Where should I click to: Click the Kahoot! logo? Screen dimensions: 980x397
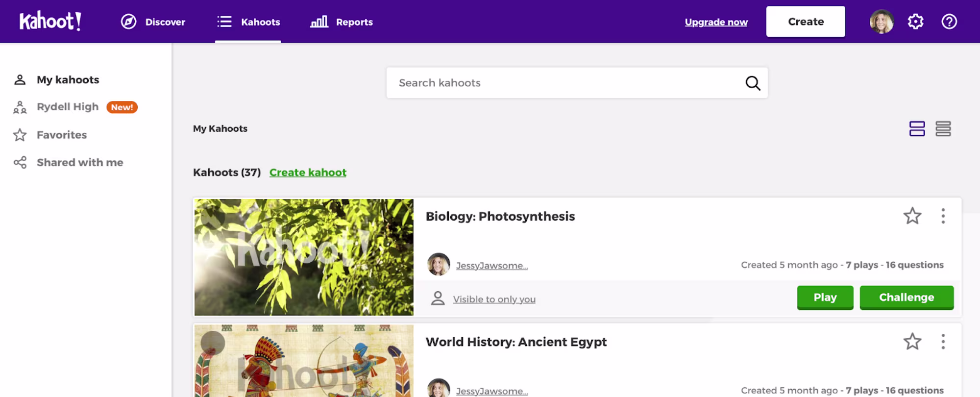50,22
